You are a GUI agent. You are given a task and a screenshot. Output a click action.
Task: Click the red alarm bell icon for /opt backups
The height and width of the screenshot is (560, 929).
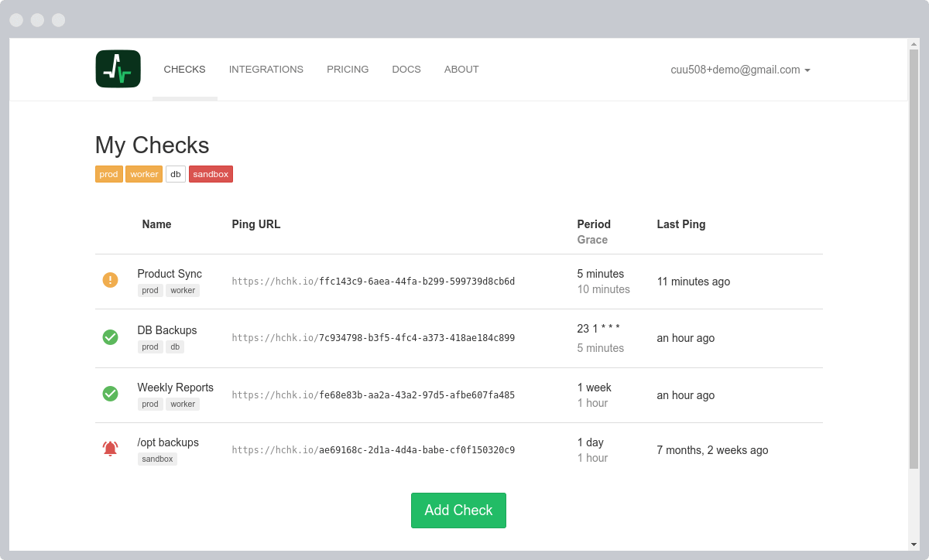pos(110,449)
